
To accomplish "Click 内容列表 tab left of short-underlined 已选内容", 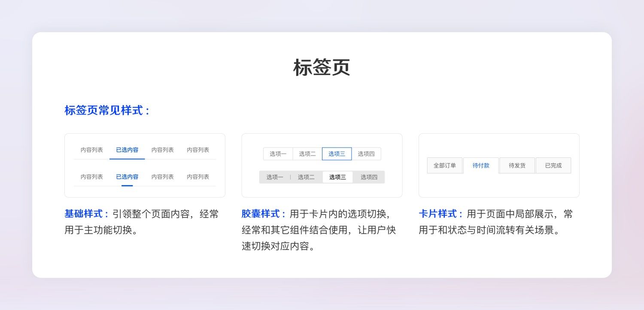I will click(x=92, y=177).
